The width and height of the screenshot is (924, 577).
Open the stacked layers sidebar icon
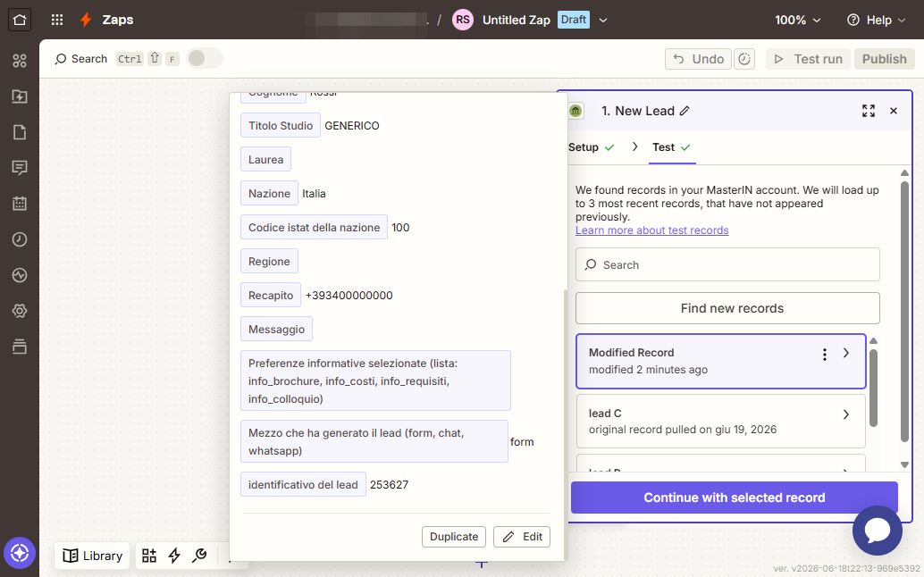[x=20, y=347]
